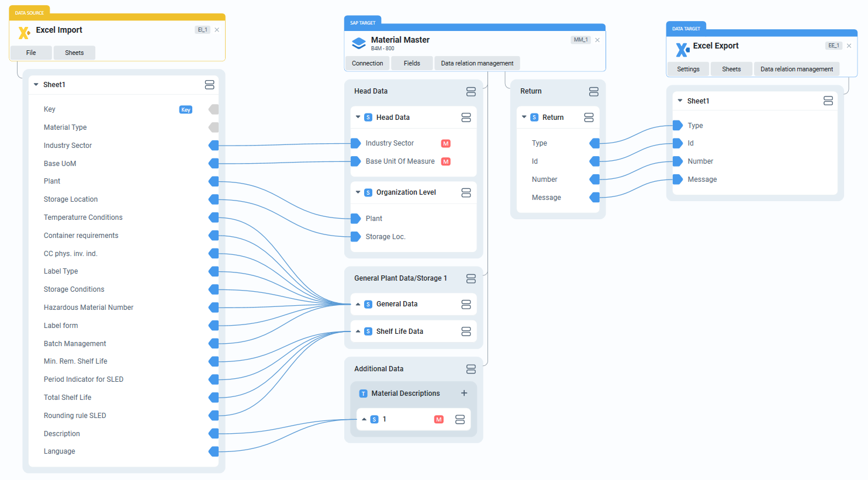Collapse the Head Data structure
This screenshot has width=868, height=480.
[358, 117]
